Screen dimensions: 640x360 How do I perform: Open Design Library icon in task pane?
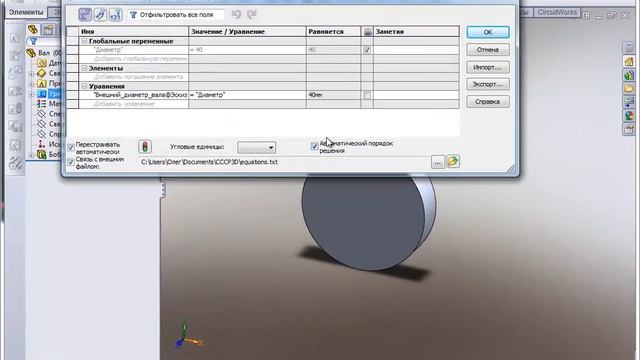pos(629,75)
